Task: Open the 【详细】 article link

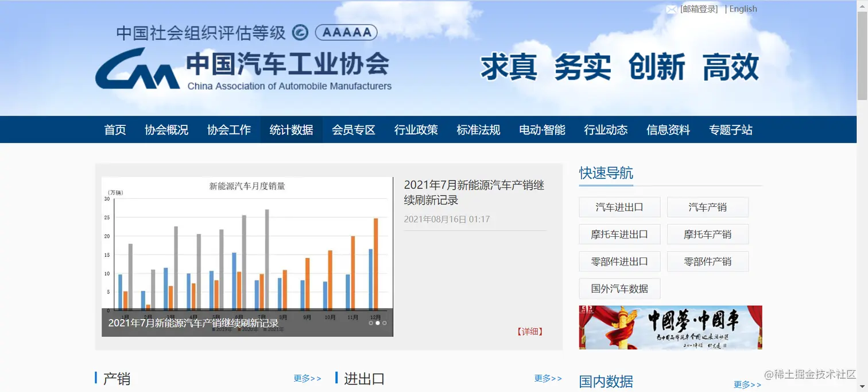Action: (x=529, y=332)
